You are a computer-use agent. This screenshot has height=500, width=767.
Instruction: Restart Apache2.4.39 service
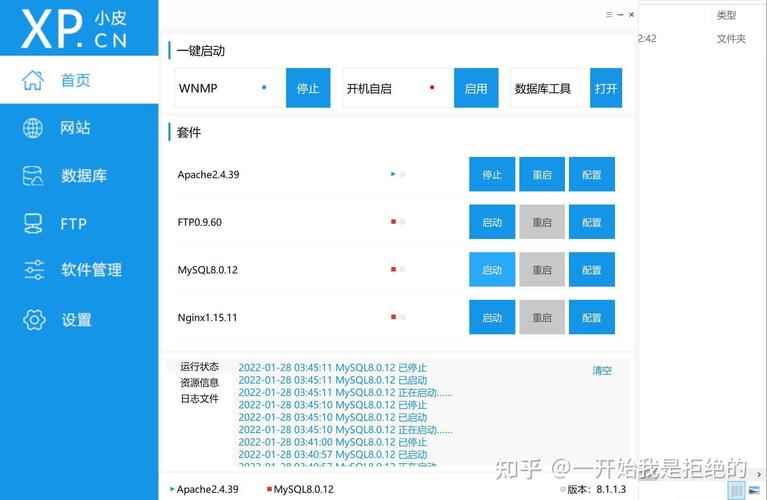click(542, 174)
